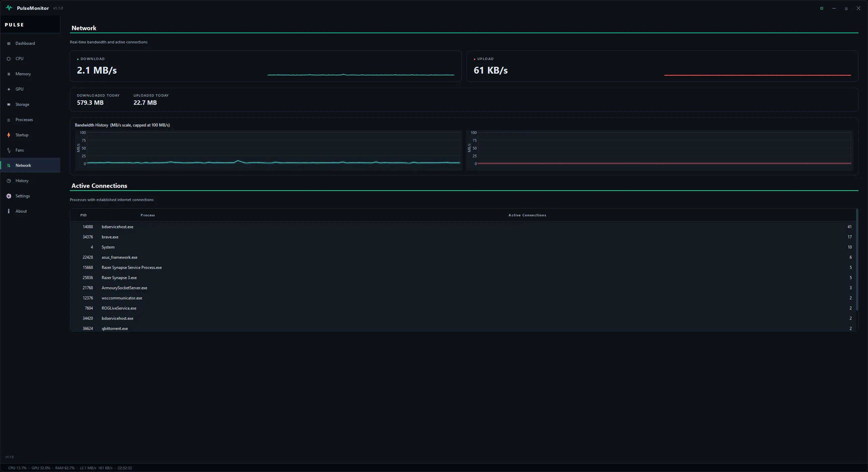Go to the CPU section
868x472 pixels.
pos(30,59)
